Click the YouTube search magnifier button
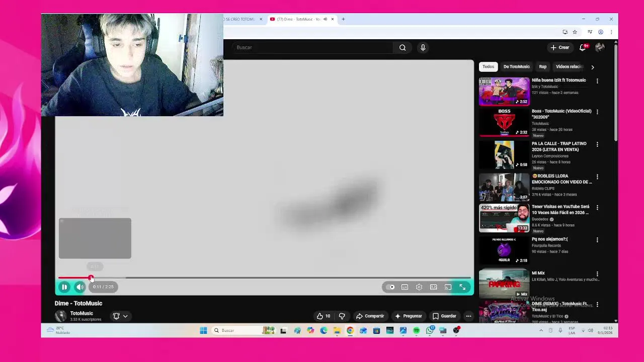The width and height of the screenshot is (644, 362). 403,47
